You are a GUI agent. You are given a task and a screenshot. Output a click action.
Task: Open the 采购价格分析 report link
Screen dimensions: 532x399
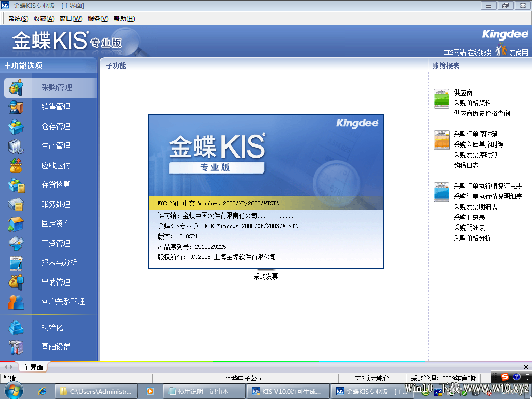coord(472,238)
